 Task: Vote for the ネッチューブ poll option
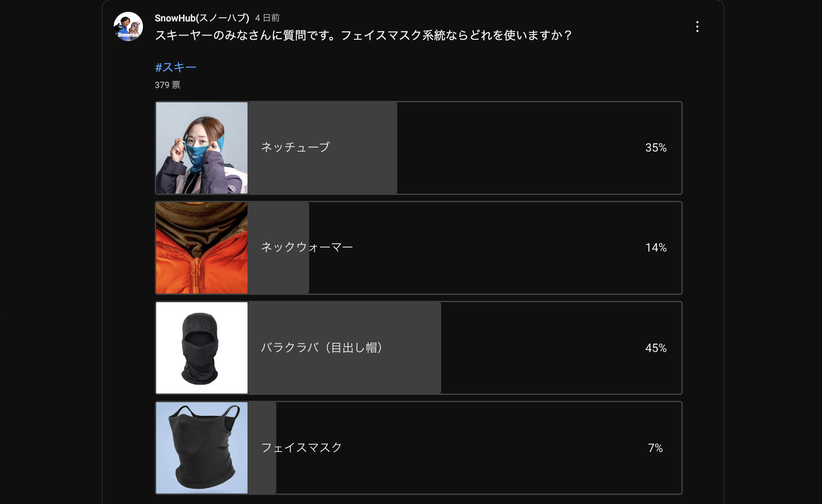[419, 148]
